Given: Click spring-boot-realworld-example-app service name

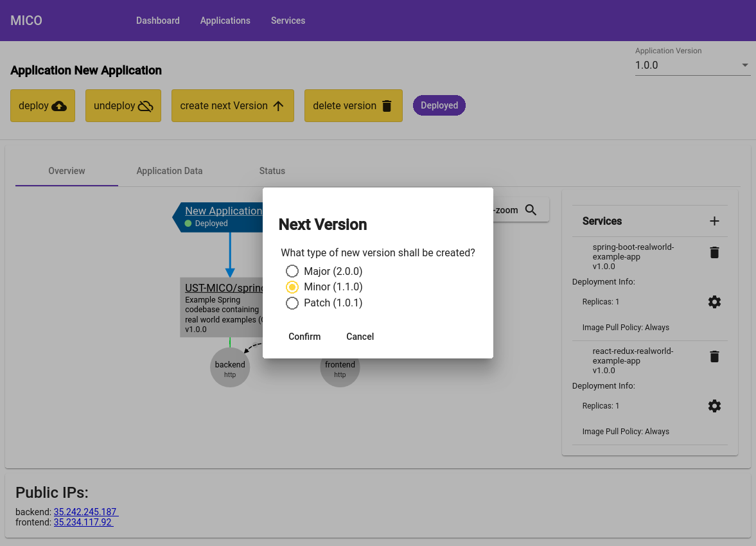Looking at the screenshot, I should click(633, 252).
